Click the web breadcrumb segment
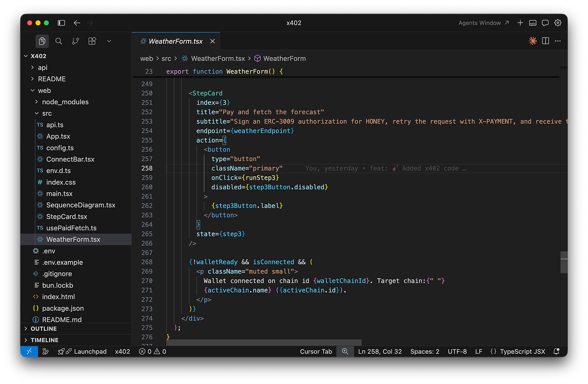This screenshot has width=588, height=384. (x=147, y=58)
